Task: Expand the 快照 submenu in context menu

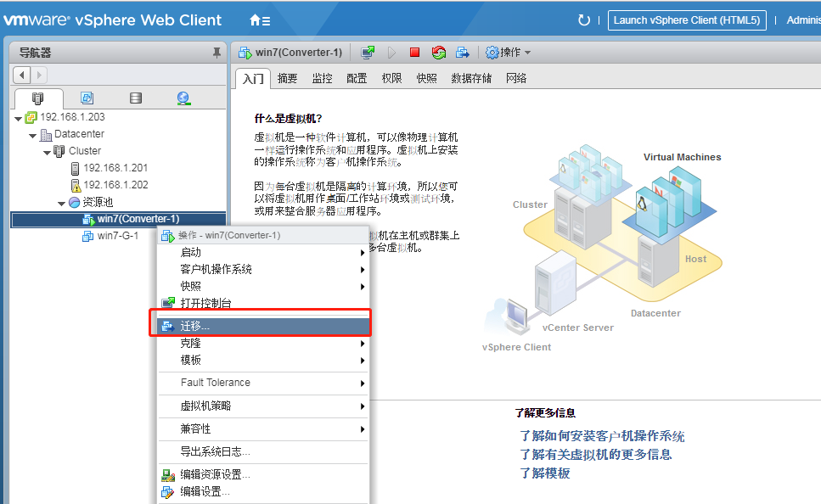Action: 363,286
